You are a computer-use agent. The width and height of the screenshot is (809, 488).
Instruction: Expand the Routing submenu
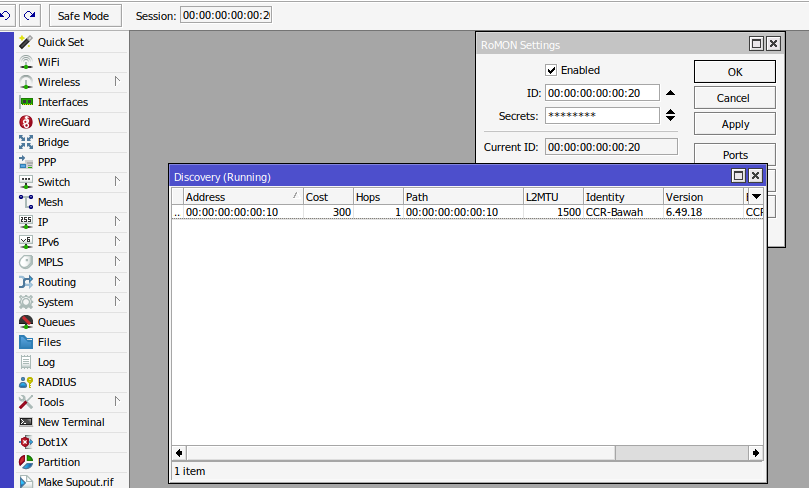pyautogui.click(x=117, y=282)
